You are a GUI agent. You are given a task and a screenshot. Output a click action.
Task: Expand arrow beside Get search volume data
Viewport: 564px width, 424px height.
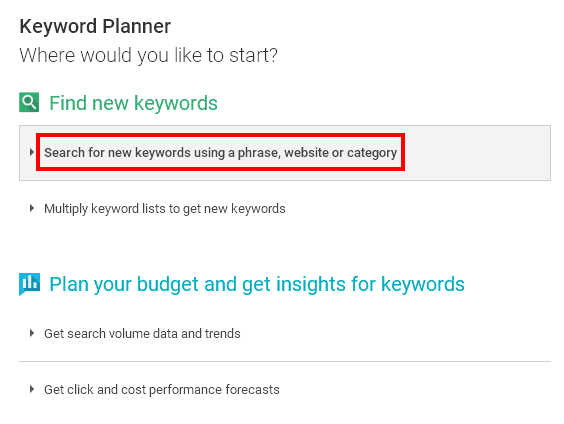point(32,333)
